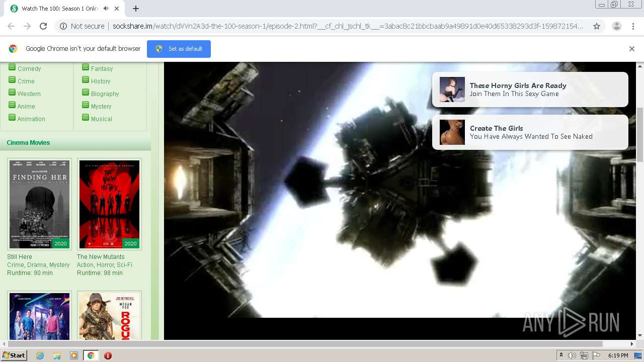644x362 pixels.
Task: Open the Western genre link
Action: tap(29, 94)
